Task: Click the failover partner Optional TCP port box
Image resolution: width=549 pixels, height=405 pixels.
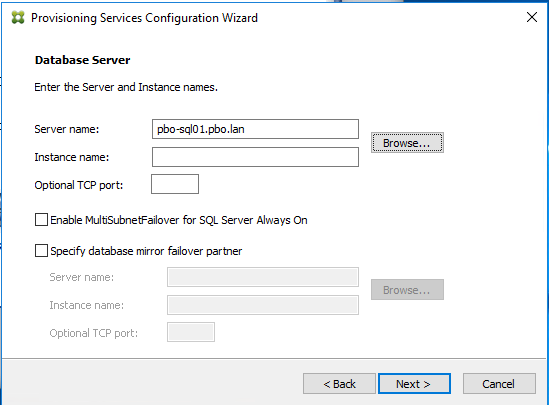Action: tap(191, 332)
